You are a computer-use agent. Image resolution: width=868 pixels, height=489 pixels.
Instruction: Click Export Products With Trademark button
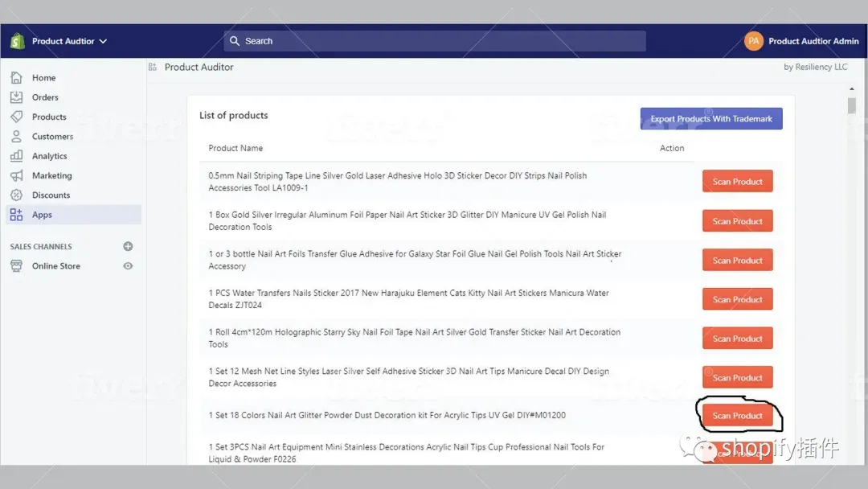coord(711,118)
